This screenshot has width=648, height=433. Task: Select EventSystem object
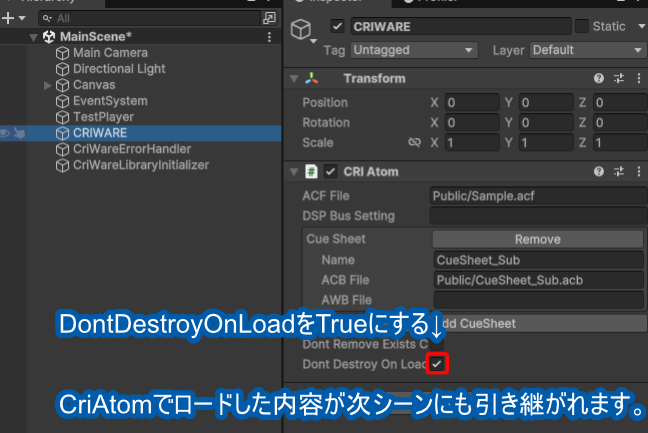click(x=110, y=101)
